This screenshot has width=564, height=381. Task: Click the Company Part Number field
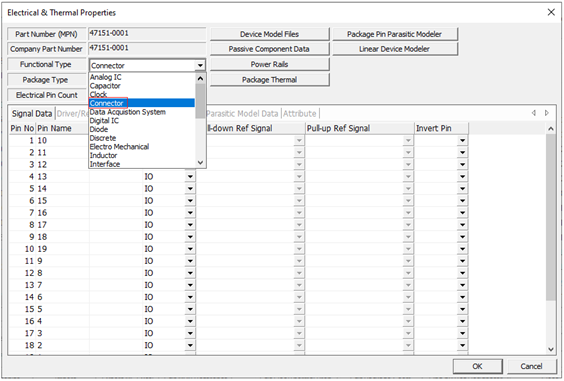147,48
